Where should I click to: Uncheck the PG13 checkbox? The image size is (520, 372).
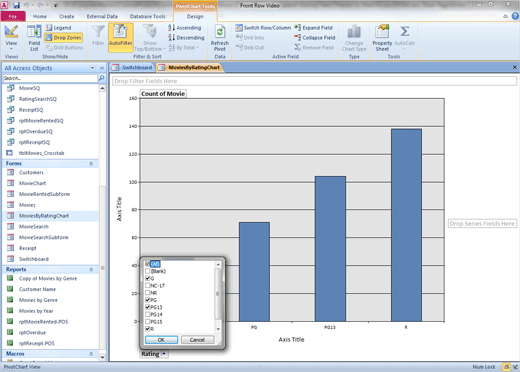point(148,307)
